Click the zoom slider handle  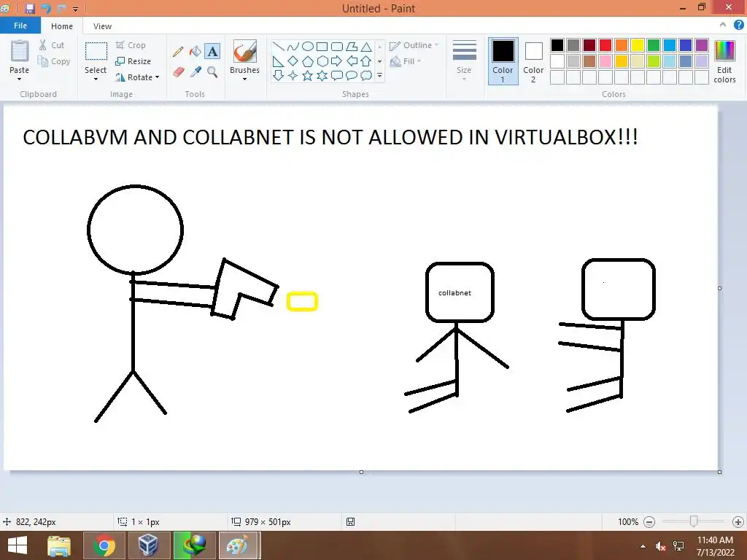694,522
